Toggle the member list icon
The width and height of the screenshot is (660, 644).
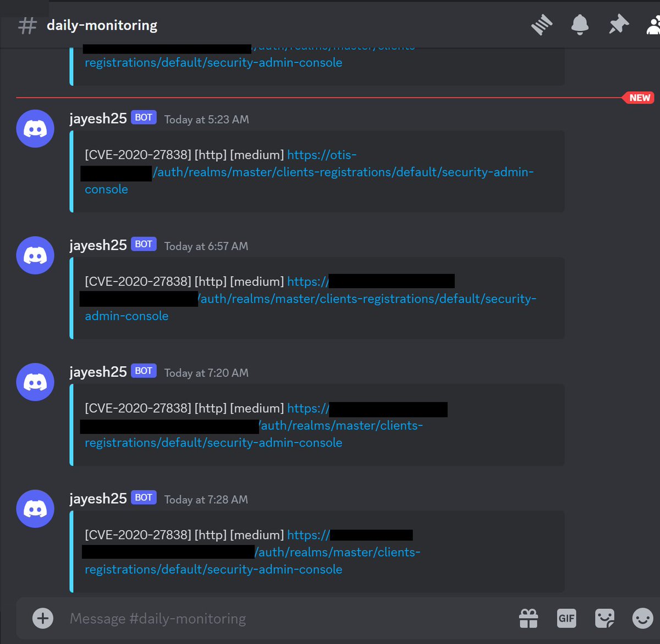pyautogui.click(x=653, y=25)
